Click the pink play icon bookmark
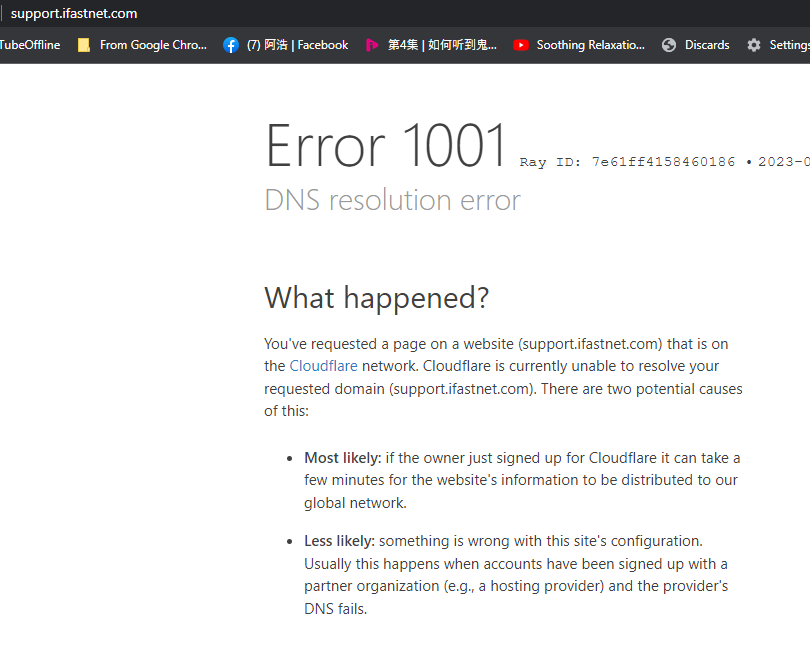The width and height of the screenshot is (810, 659). point(372,45)
